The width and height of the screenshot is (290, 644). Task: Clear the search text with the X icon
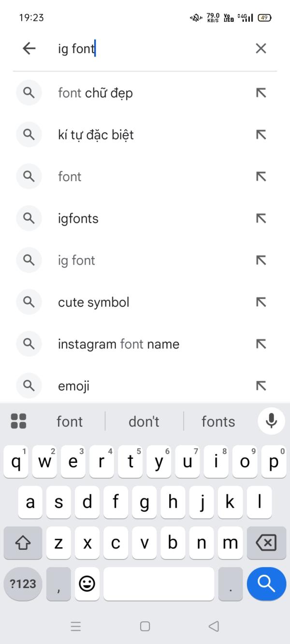(x=261, y=48)
